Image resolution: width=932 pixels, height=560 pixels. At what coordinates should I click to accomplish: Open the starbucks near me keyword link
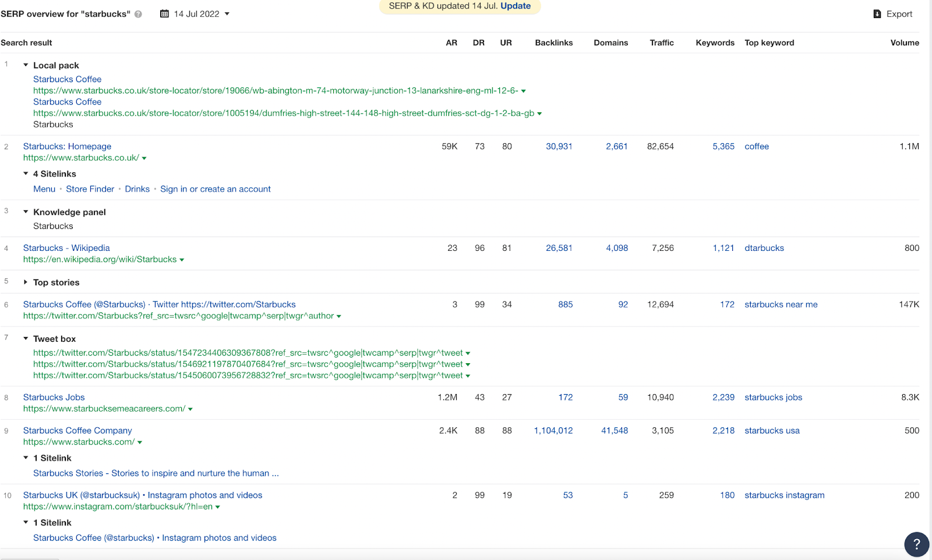click(x=781, y=304)
